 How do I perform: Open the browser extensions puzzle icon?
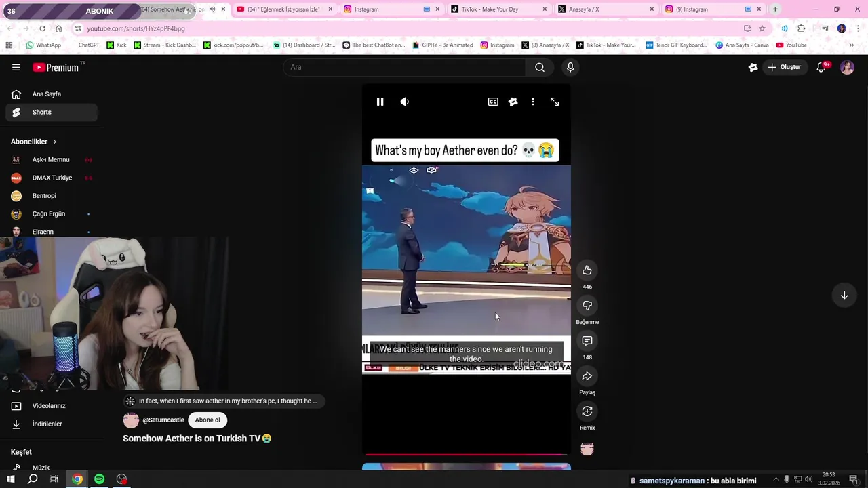pyautogui.click(x=802, y=28)
